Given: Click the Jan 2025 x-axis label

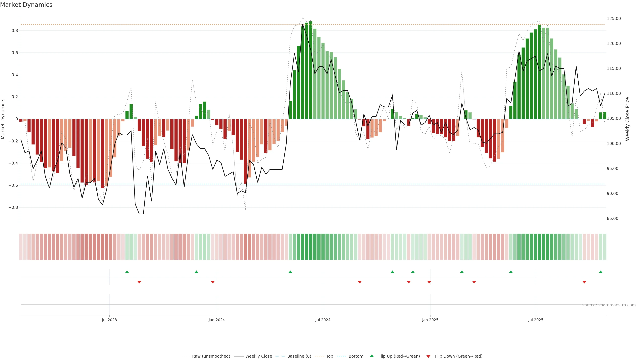Looking at the screenshot, I should coord(430,320).
